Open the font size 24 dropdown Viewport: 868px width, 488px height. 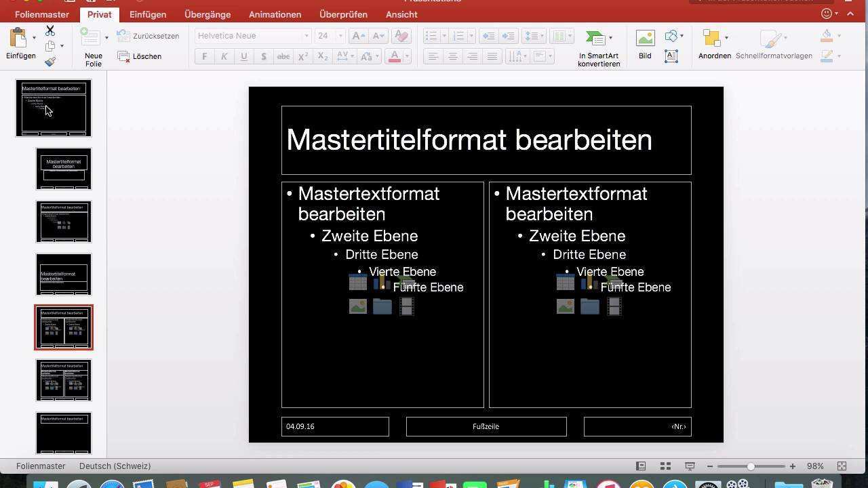[x=340, y=36]
